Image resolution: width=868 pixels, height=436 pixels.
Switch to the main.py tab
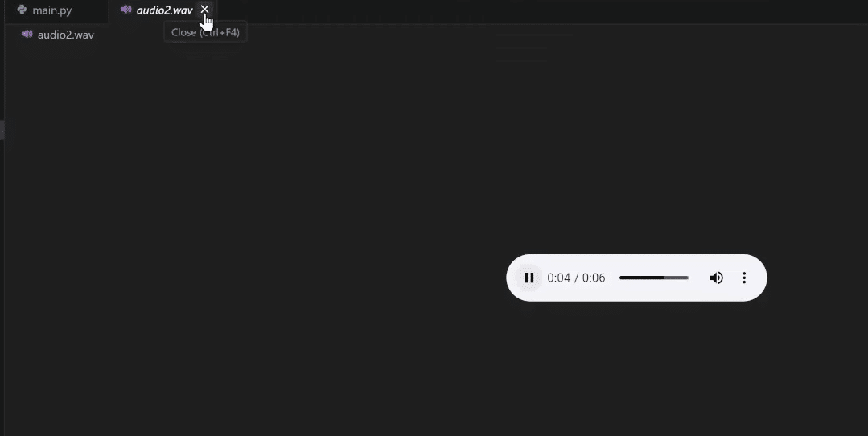[52, 10]
